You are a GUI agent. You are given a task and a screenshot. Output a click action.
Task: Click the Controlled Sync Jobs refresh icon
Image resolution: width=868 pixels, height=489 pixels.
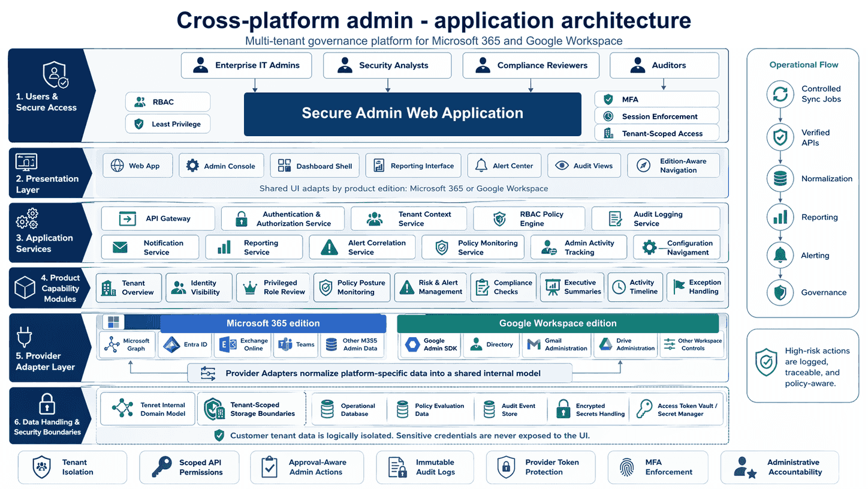tap(780, 95)
